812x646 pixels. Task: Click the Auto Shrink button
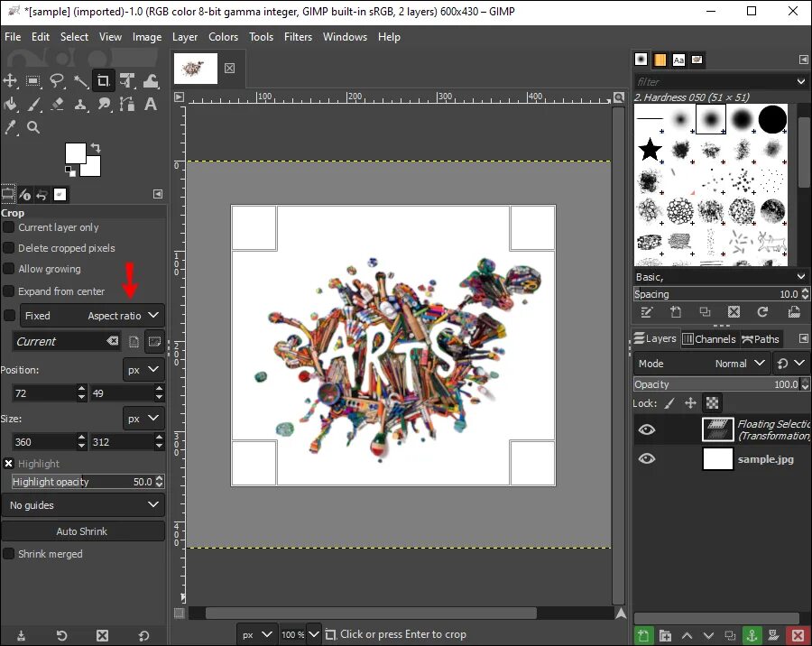coord(83,531)
